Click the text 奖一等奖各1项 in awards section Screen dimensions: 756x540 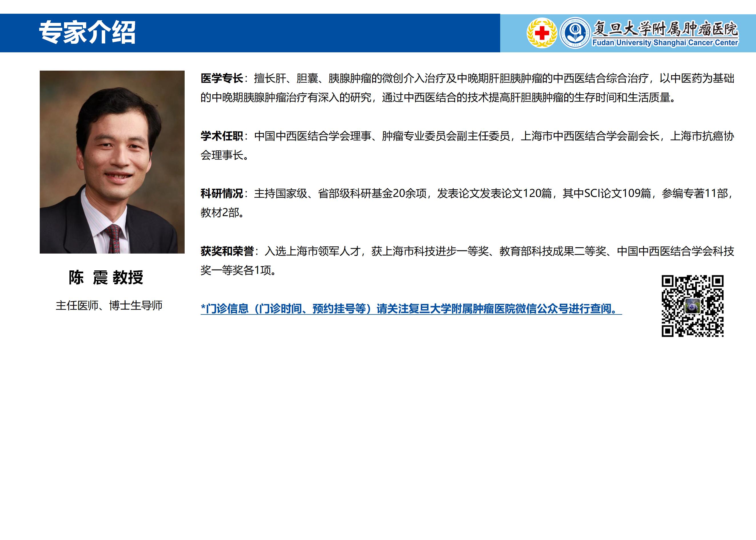(x=236, y=270)
